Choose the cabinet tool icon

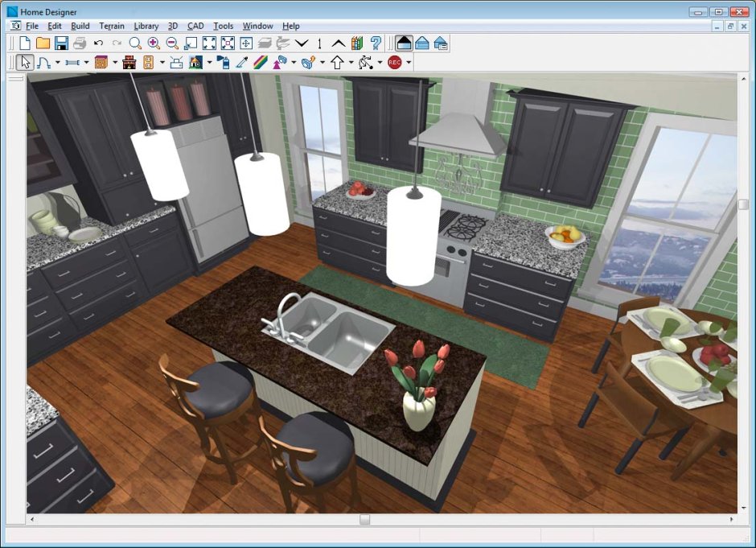click(x=101, y=62)
